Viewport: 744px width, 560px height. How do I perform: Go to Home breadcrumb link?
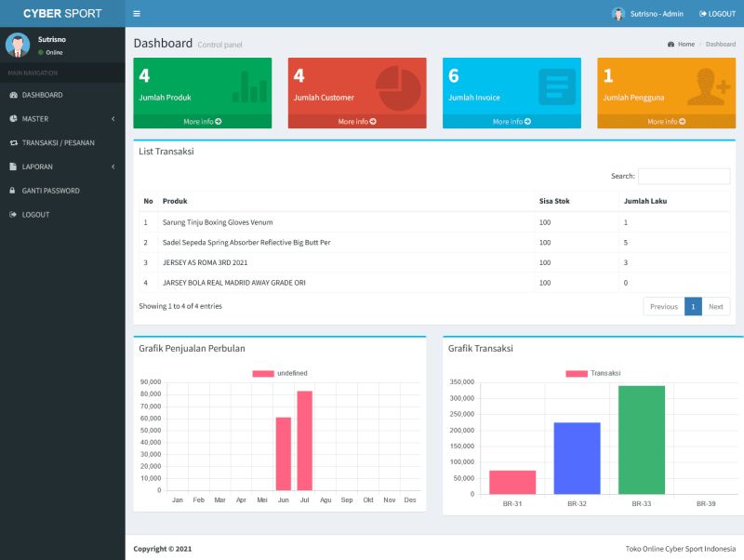[x=682, y=44]
